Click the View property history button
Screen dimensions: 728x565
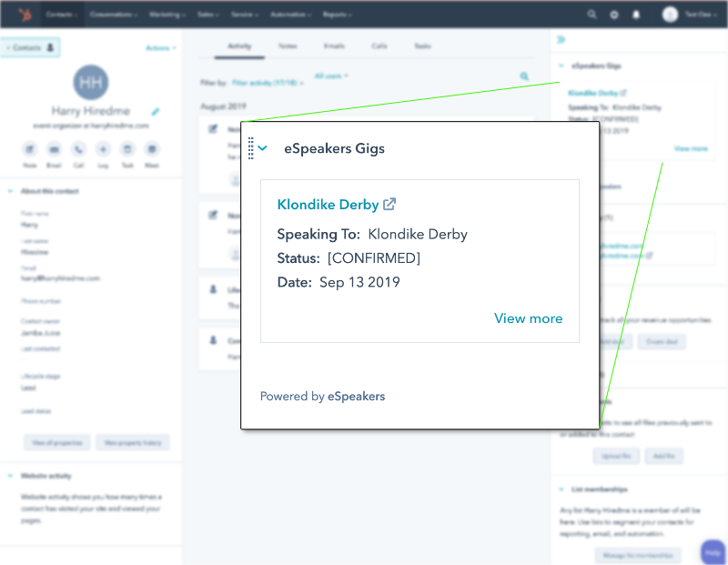(133, 443)
